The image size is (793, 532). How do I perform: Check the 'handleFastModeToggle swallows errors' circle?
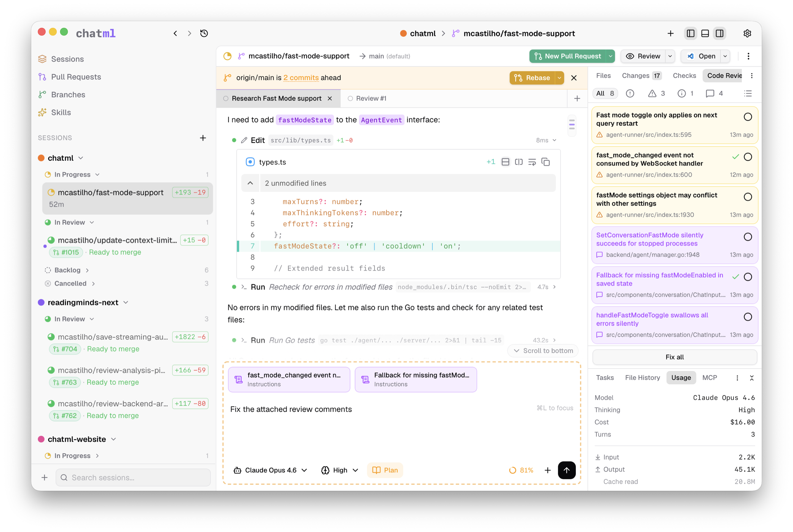pos(748,317)
